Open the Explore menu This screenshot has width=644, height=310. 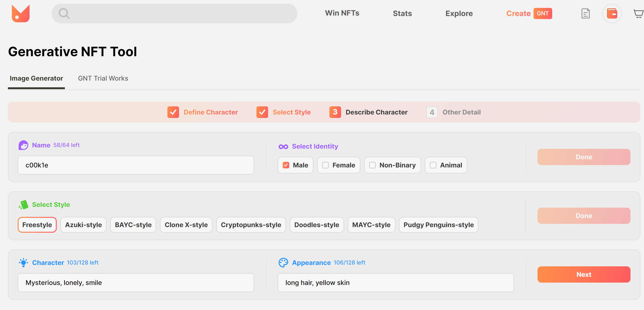click(x=459, y=13)
